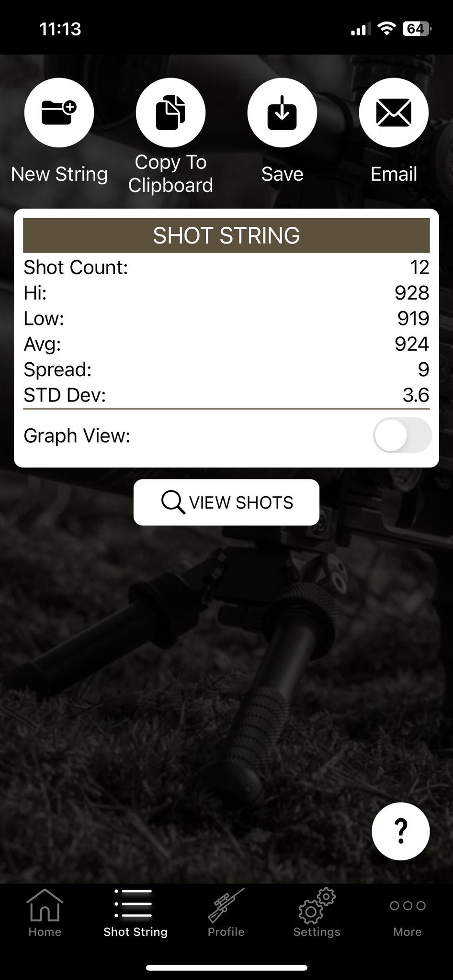Tap the New String folder icon
This screenshot has height=980, width=453.
click(x=59, y=113)
